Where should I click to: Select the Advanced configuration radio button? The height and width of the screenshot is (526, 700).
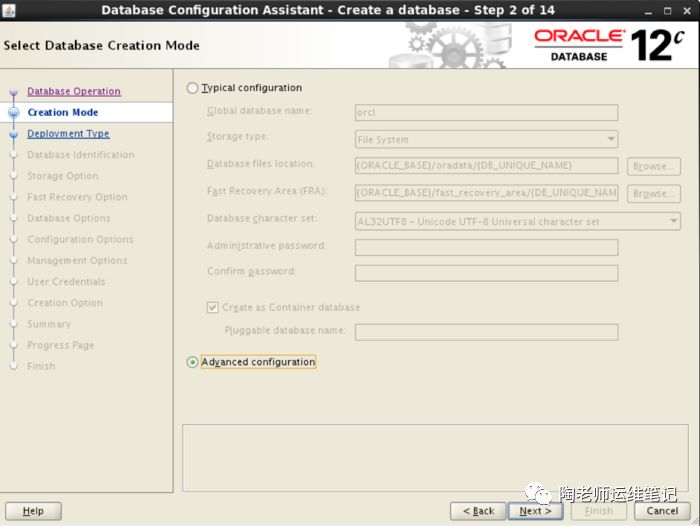[193, 362]
